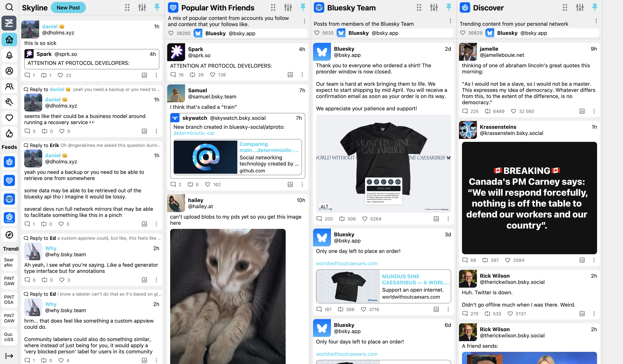Toggle pin on Bluesky Team column
623x364 pixels.
pyautogui.click(x=449, y=7)
